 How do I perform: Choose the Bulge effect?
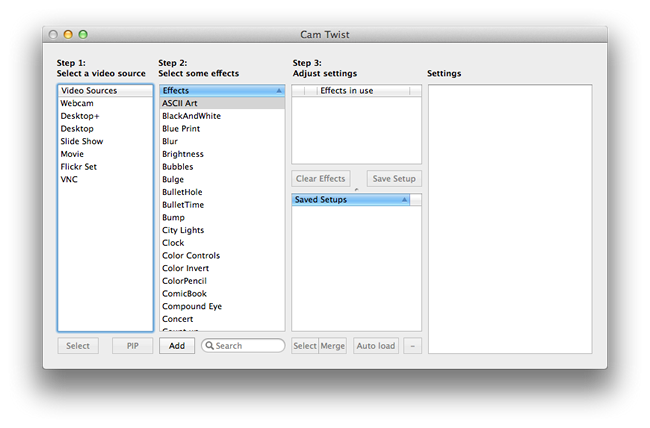[222, 179]
